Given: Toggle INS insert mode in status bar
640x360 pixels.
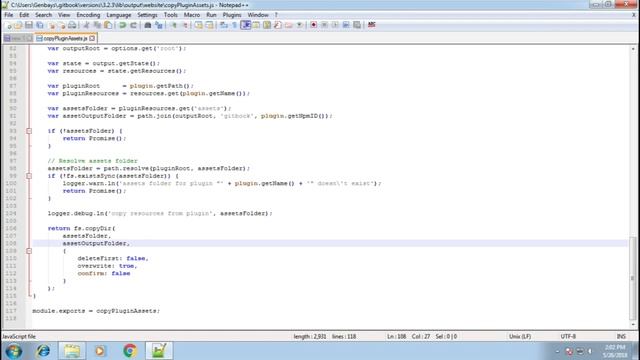Looking at the screenshot, I should click(621, 337).
